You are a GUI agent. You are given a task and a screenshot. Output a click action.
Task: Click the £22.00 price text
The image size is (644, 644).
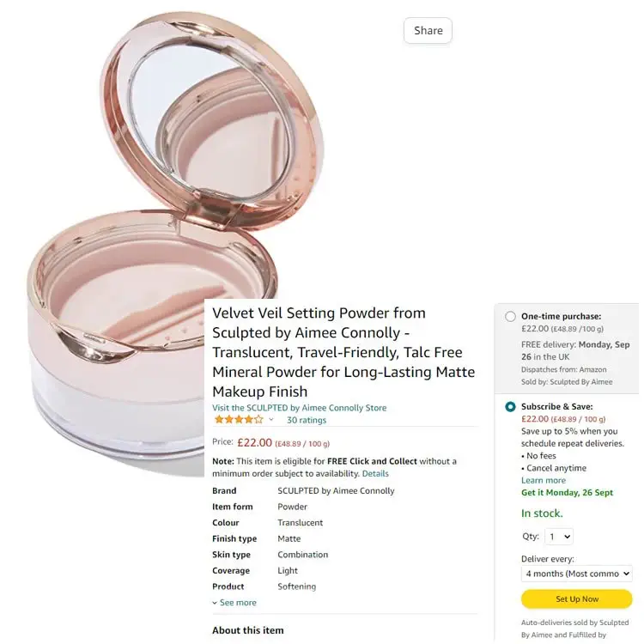[x=255, y=443]
